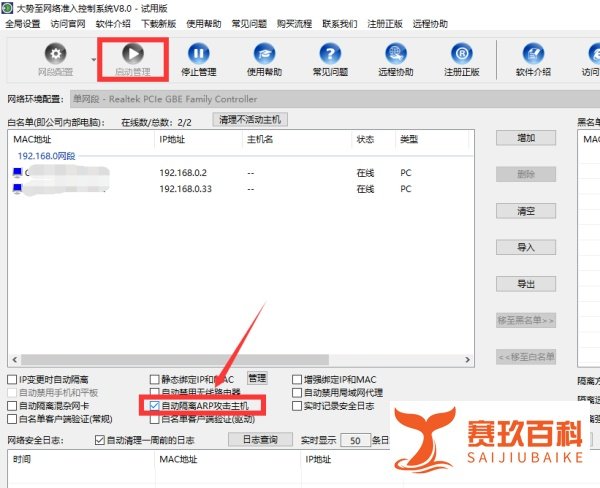Viewport: 600px width, 488px height.
Task: Open the 使用帮助 toolbar icon
Action: click(264, 54)
